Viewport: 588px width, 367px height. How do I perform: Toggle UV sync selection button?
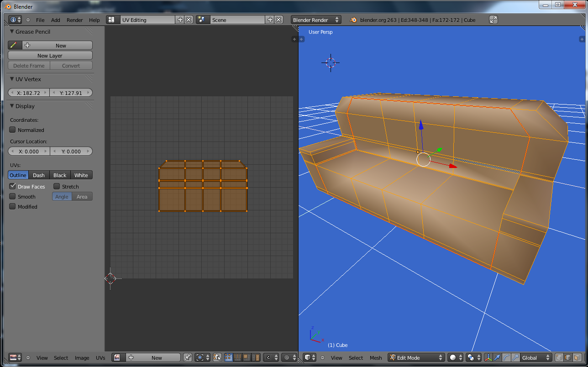217,358
